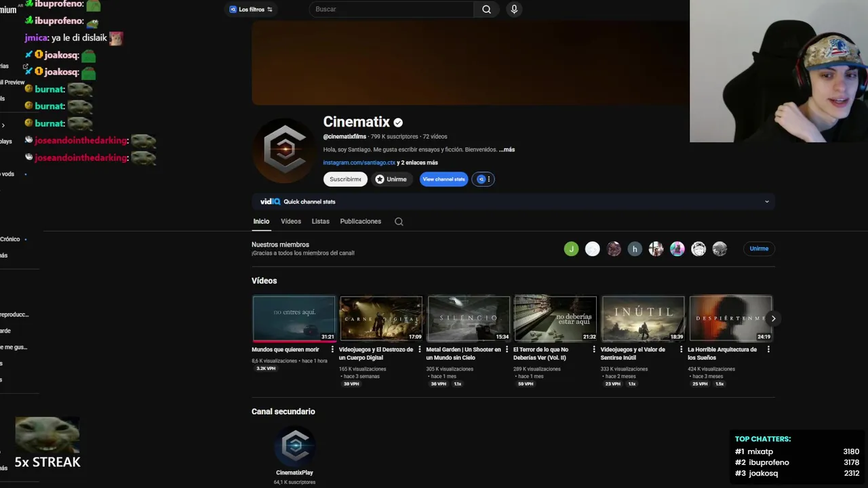Click title Metal Garden | Un Shooter en un Mundo sin Cielo
The height and width of the screenshot is (488, 868).
pos(464,354)
